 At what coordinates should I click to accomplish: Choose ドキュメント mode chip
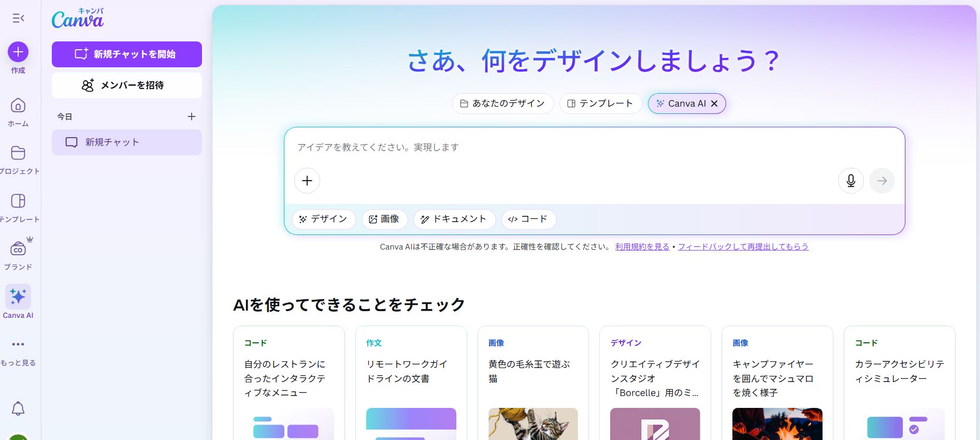coord(454,219)
